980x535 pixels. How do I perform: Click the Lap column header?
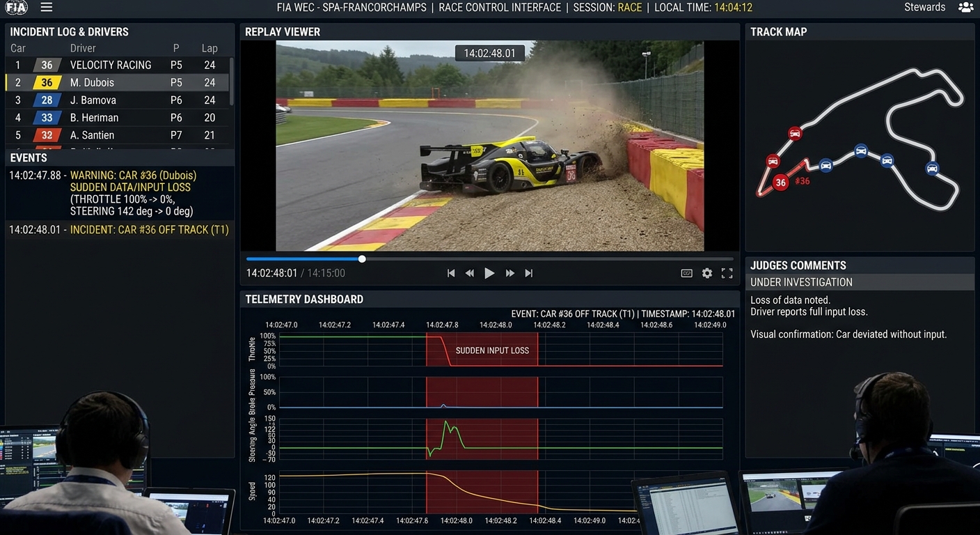coord(210,48)
